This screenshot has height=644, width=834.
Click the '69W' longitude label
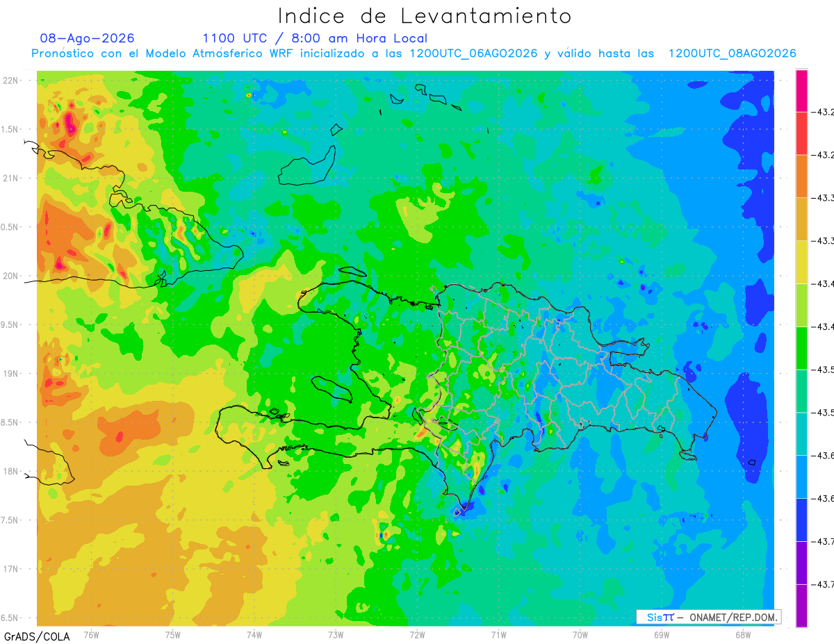tap(661, 634)
